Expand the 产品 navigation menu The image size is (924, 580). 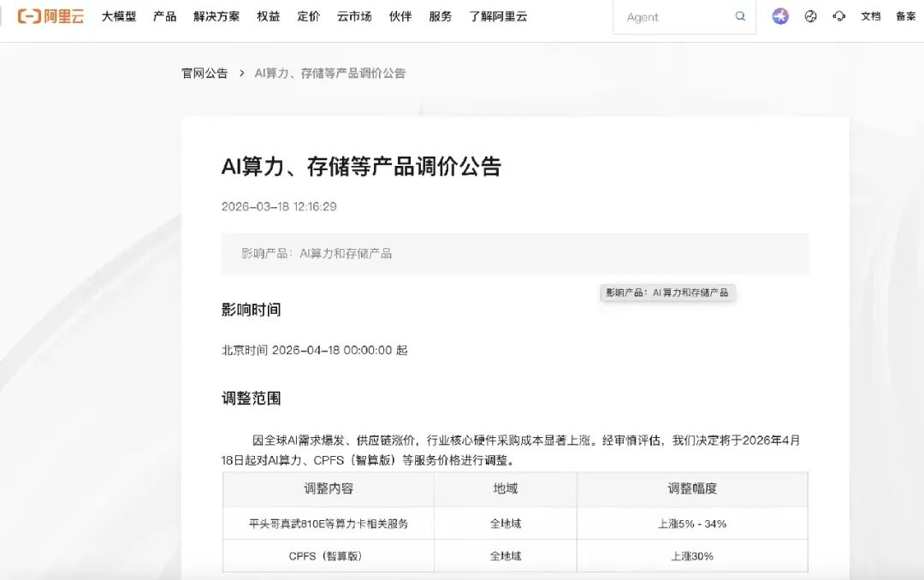pos(164,16)
